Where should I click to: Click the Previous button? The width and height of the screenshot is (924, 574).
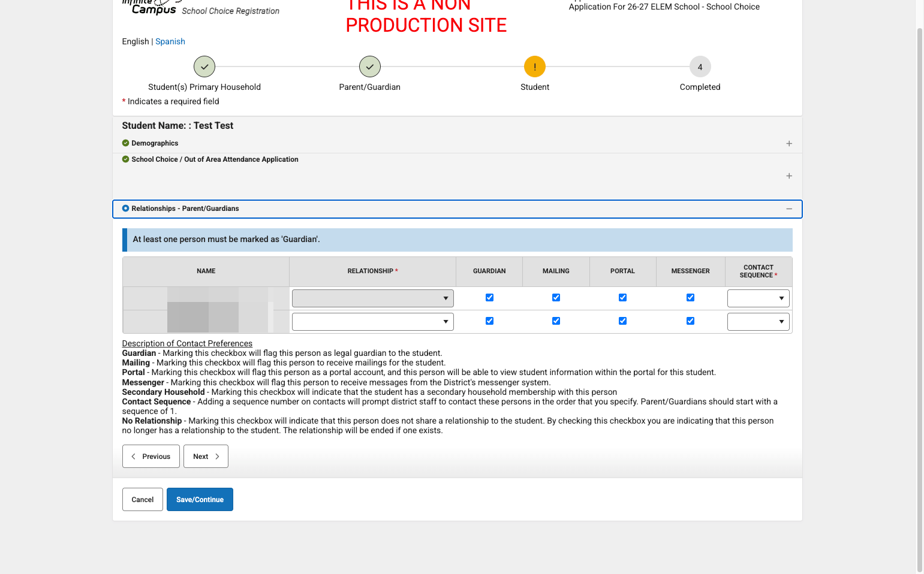(151, 457)
